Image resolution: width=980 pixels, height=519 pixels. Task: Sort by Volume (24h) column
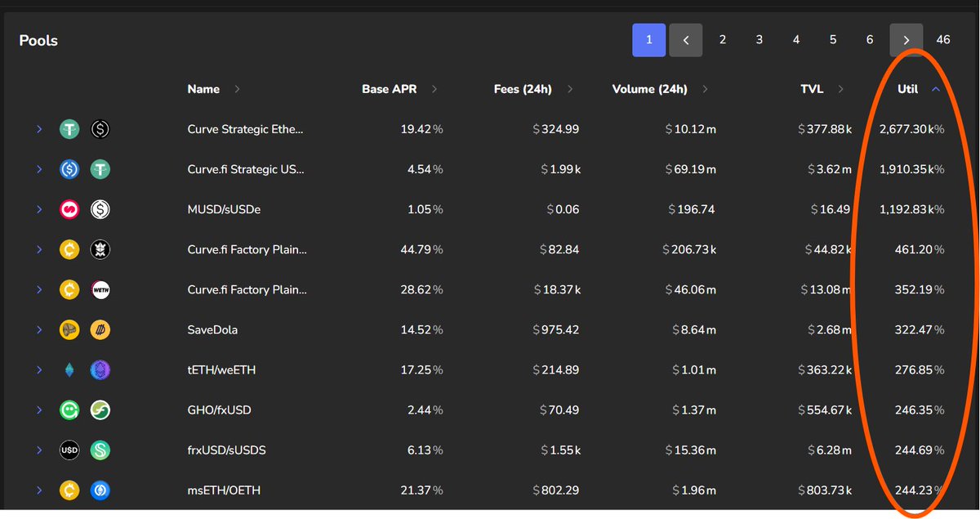[661, 89]
